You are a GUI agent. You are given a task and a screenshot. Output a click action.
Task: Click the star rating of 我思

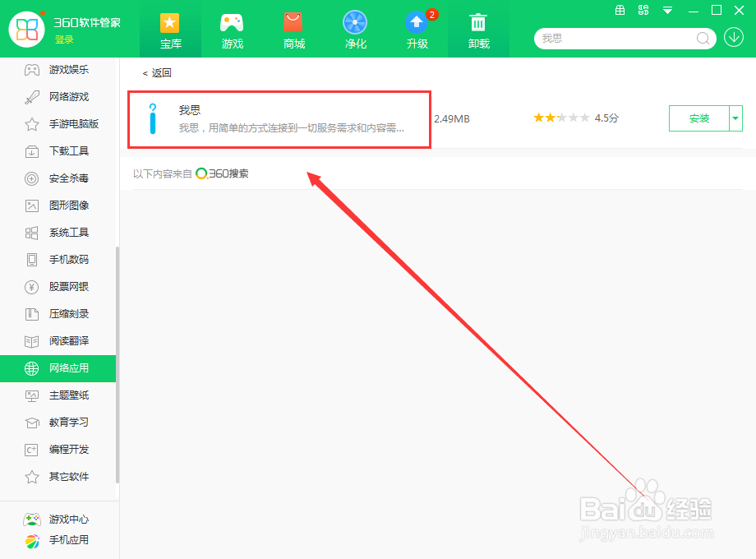click(561, 118)
